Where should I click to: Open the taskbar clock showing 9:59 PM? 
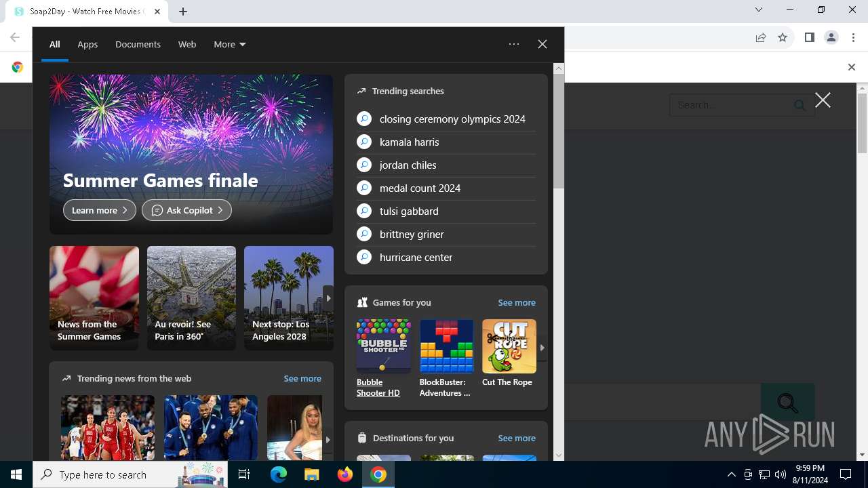coord(810,474)
